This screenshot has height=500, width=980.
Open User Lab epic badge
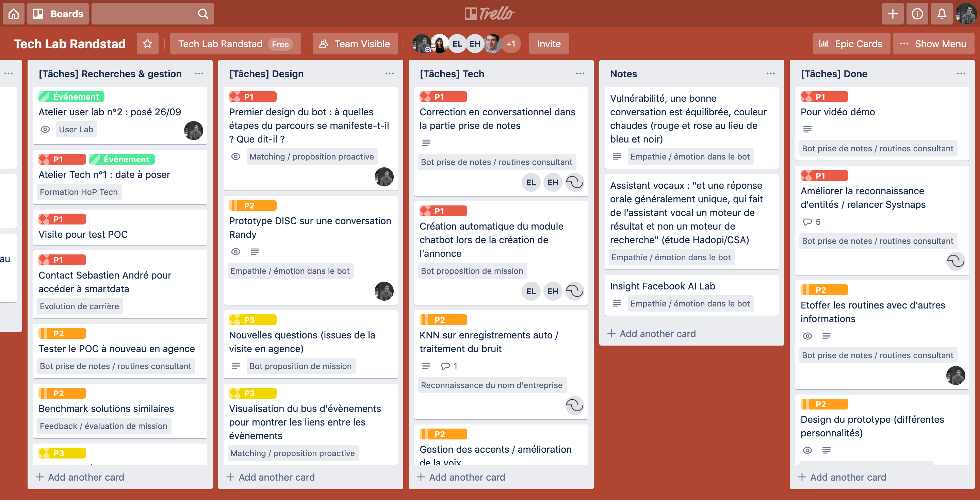[76, 129]
